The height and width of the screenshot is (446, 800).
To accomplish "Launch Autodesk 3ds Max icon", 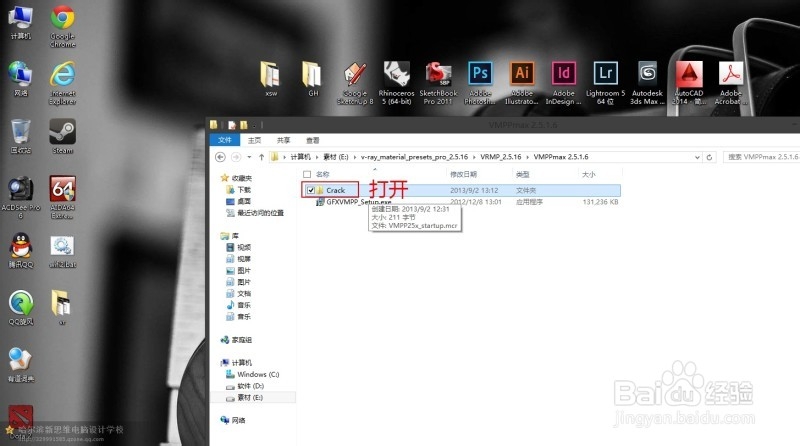I will (x=647, y=83).
